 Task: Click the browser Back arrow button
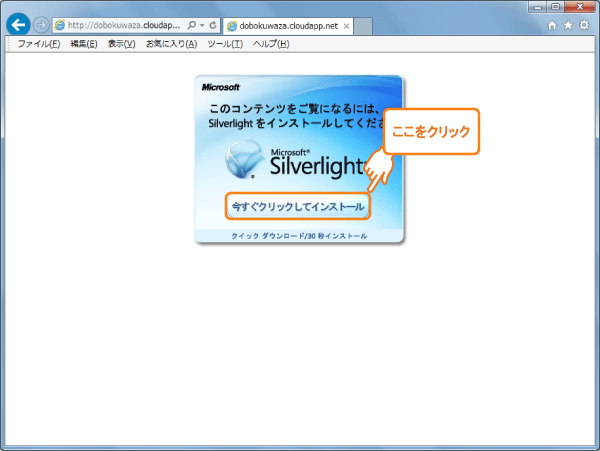[x=18, y=25]
